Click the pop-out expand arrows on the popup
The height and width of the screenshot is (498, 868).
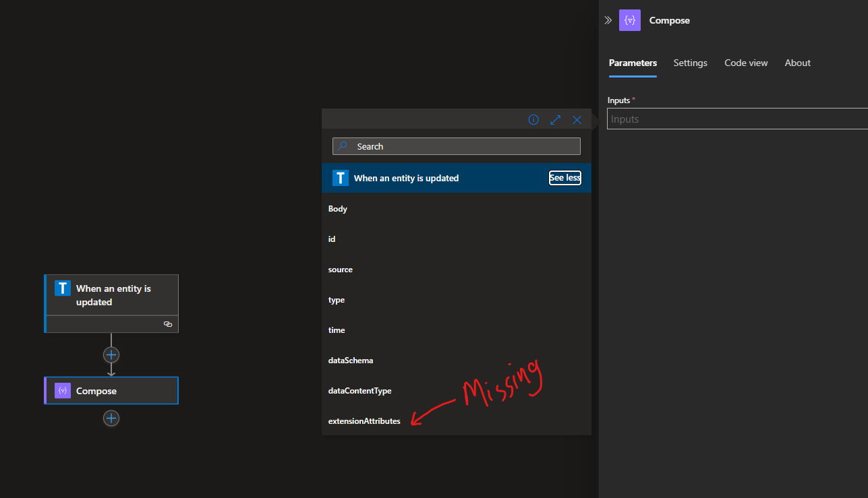click(555, 119)
